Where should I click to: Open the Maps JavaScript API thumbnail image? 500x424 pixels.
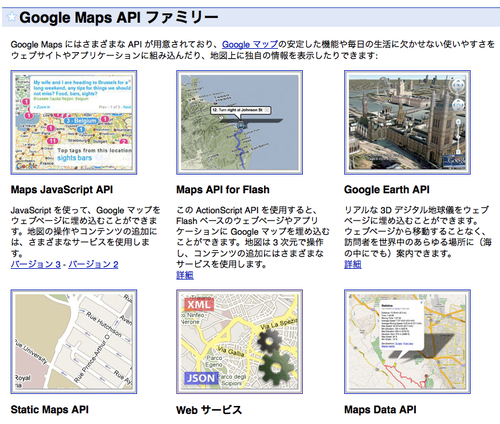pos(74,122)
